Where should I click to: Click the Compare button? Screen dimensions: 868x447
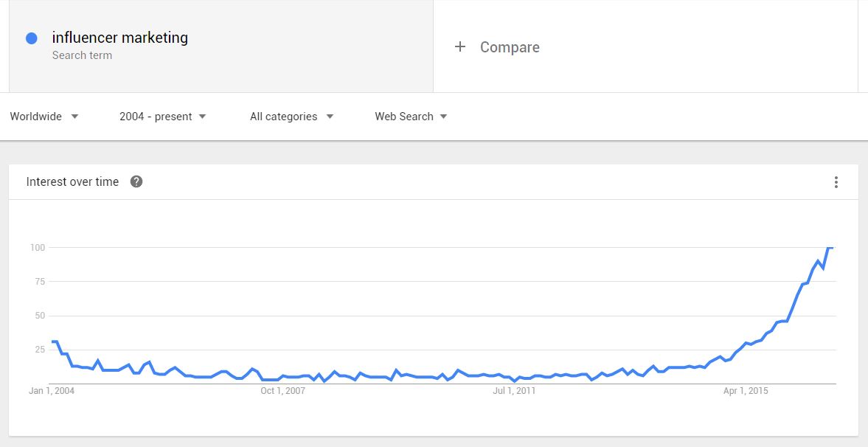pos(509,47)
